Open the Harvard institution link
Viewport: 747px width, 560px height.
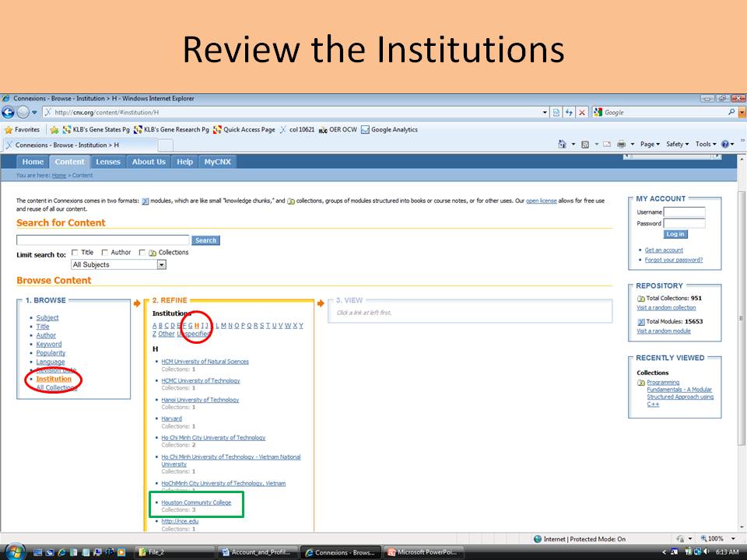point(171,418)
